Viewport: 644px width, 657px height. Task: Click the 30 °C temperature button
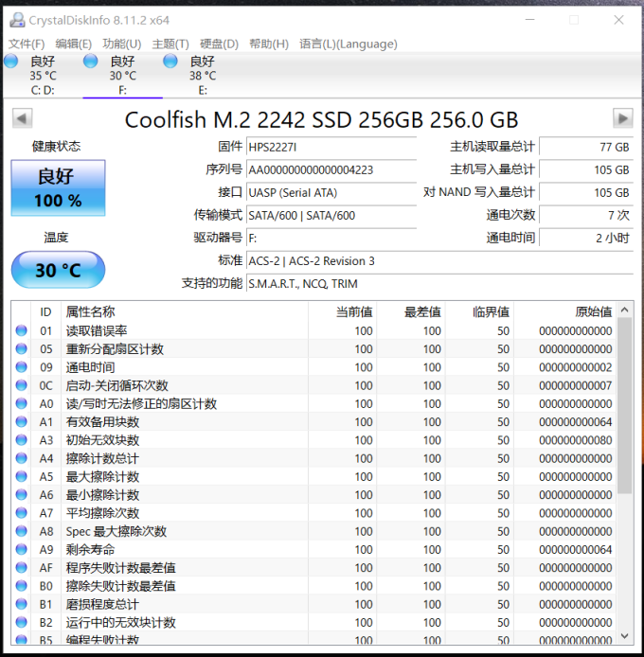[x=58, y=270]
